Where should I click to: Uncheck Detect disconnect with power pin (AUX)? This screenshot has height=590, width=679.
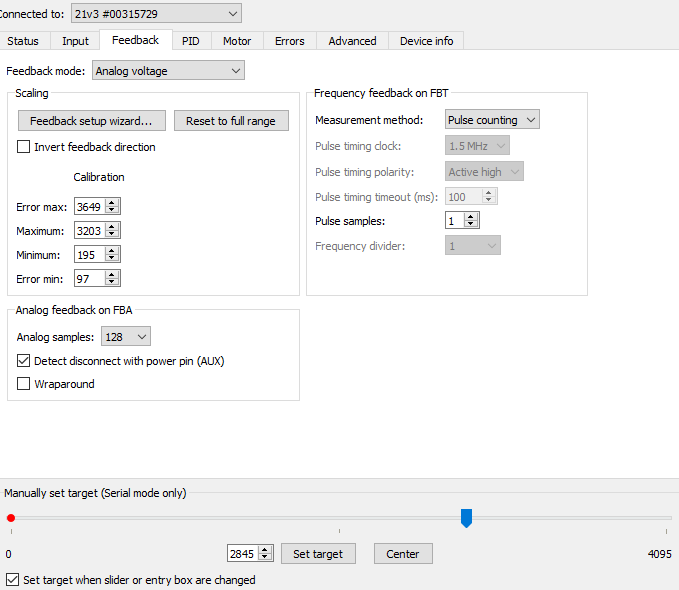(24, 361)
